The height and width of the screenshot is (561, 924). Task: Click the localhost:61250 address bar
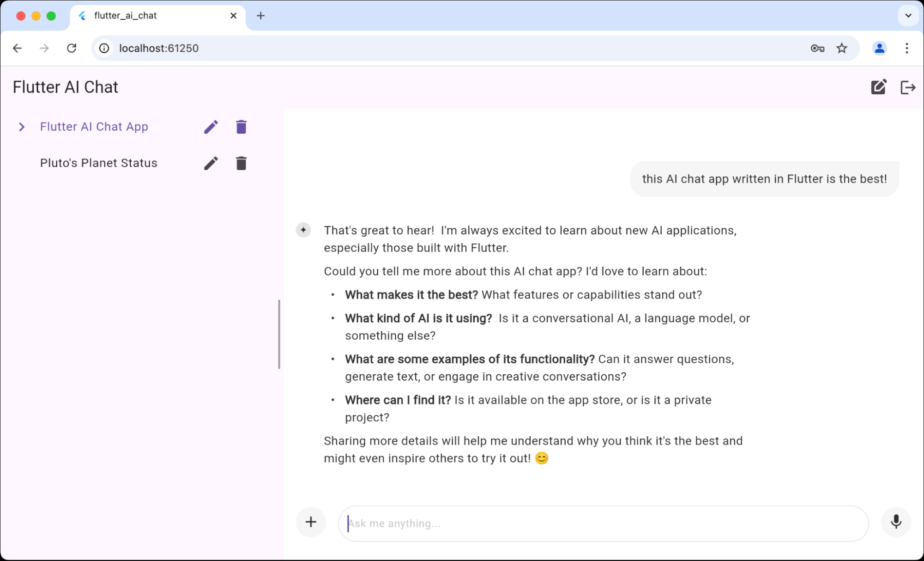click(476, 48)
